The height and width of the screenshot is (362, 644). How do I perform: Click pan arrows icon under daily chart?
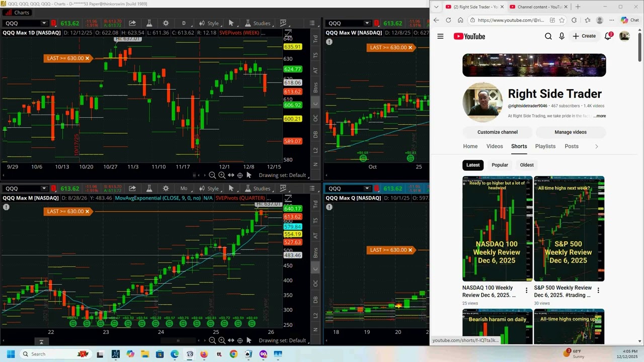230,175
